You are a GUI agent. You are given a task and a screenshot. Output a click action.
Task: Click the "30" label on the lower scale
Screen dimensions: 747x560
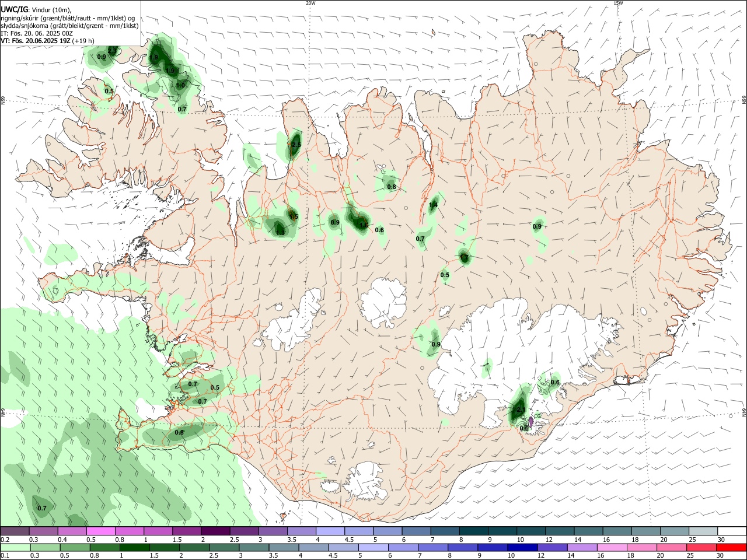tap(721, 556)
